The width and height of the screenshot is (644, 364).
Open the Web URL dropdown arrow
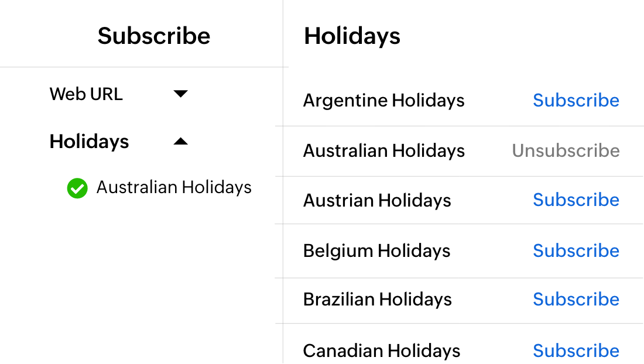(x=181, y=94)
